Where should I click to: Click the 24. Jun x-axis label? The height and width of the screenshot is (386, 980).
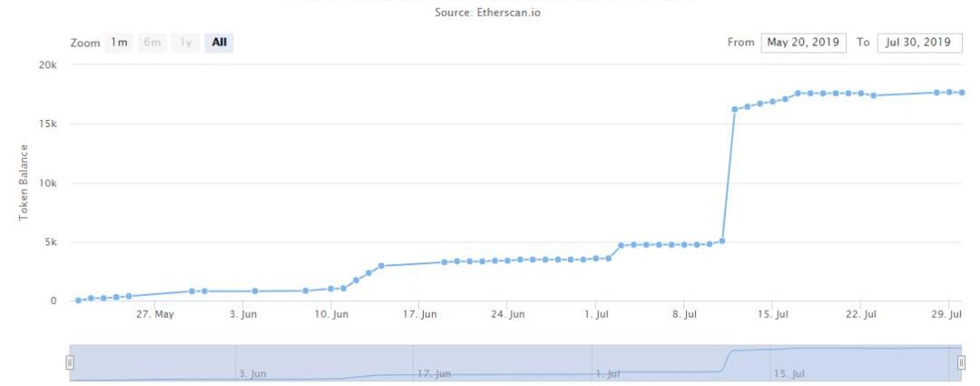pyautogui.click(x=507, y=314)
